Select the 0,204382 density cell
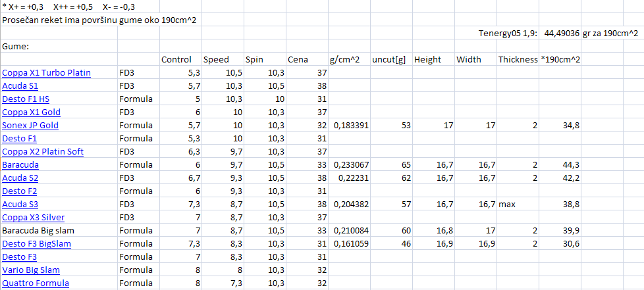This screenshot has height=290, width=644. click(349, 205)
